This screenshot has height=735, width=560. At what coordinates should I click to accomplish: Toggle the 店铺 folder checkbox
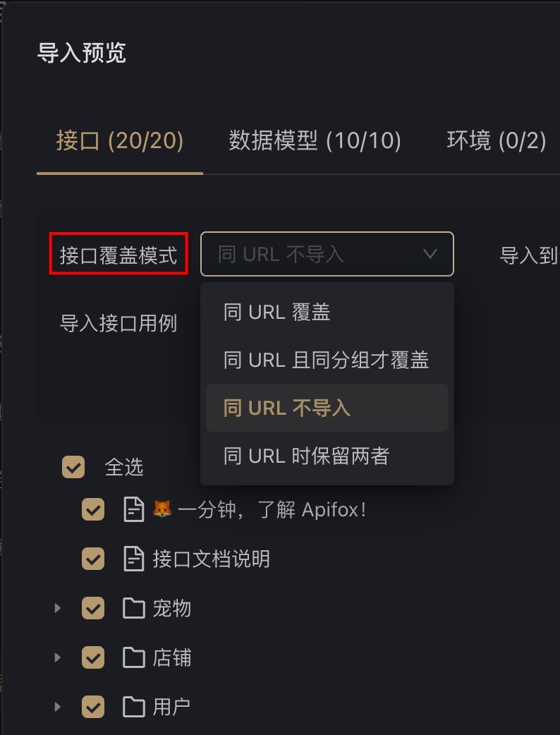pos(93,657)
